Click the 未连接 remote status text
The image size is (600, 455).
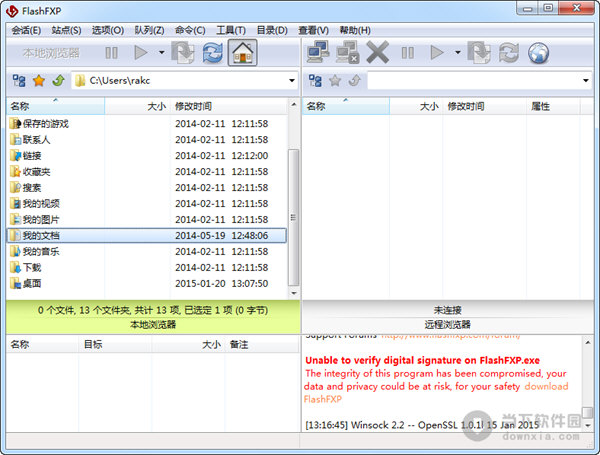click(447, 310)
